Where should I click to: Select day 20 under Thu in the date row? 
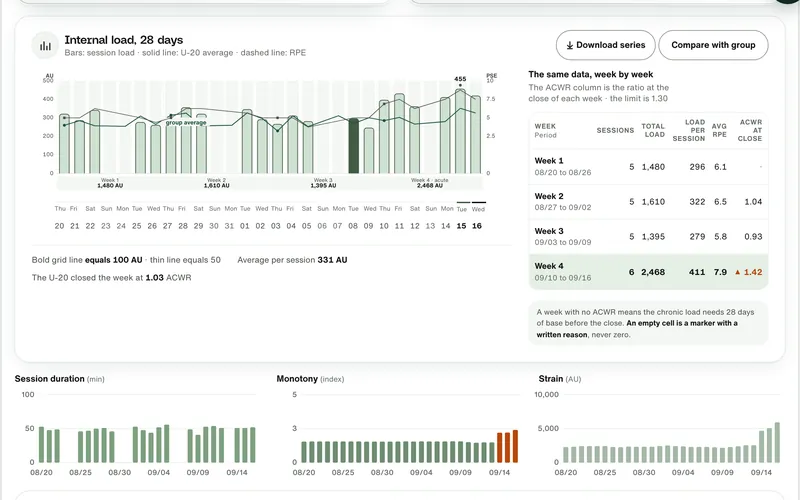60,226
